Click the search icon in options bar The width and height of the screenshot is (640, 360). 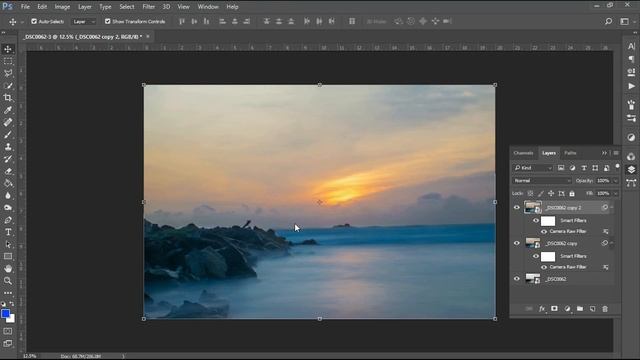click(609, 21)
